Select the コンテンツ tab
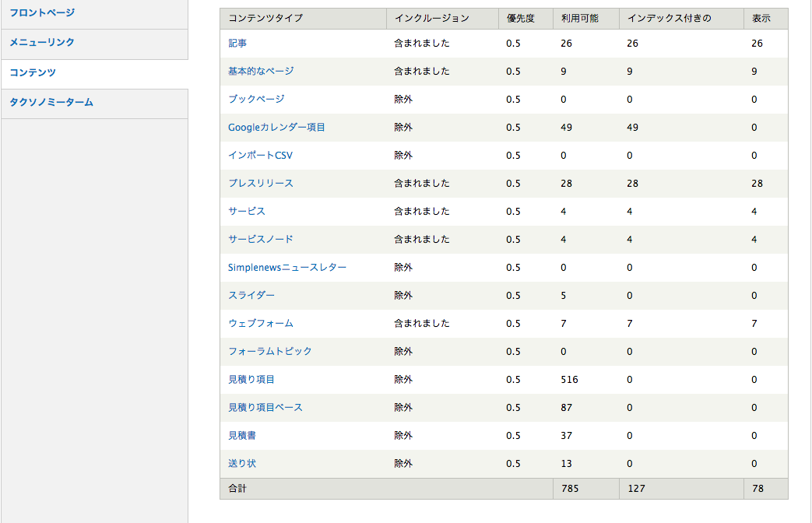The width and height of the screenshot is (812, 523). [x=33, y=73]
